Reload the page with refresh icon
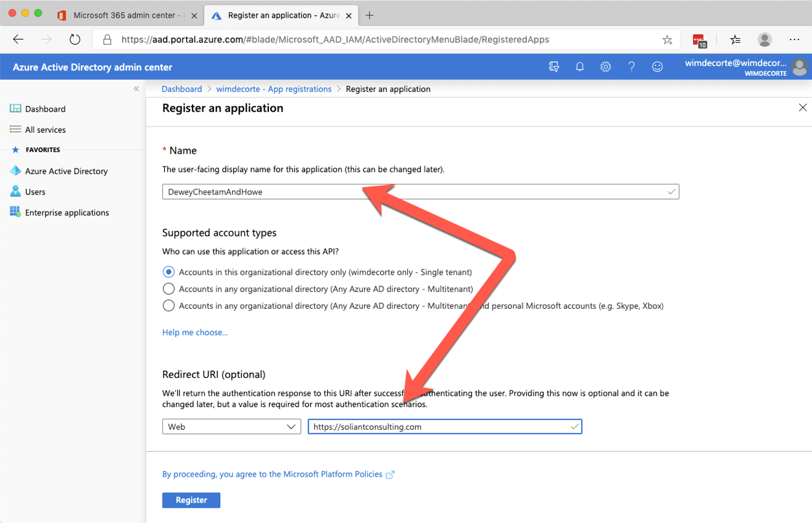The height and width of the screenshot is (523, 812). click(75, 40)
